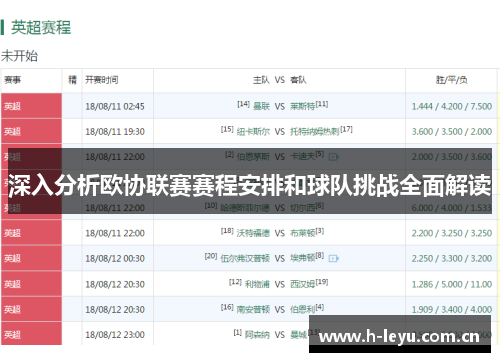Click the kickoff time 18/08/12 00:30
The image size is (500, 362).
click(x=115, y=258)
